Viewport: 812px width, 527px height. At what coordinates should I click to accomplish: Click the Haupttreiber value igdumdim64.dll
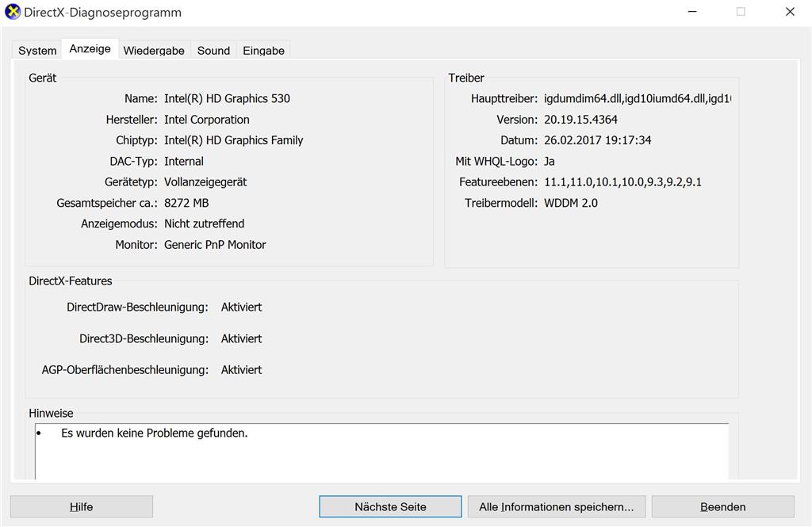[637, 98]
